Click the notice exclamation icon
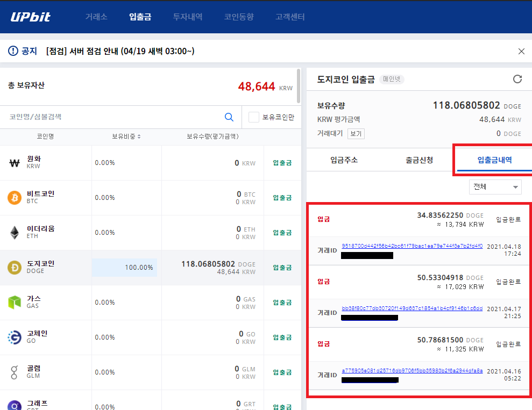Screen dimensions: 532x410 [x=13, y=51]
